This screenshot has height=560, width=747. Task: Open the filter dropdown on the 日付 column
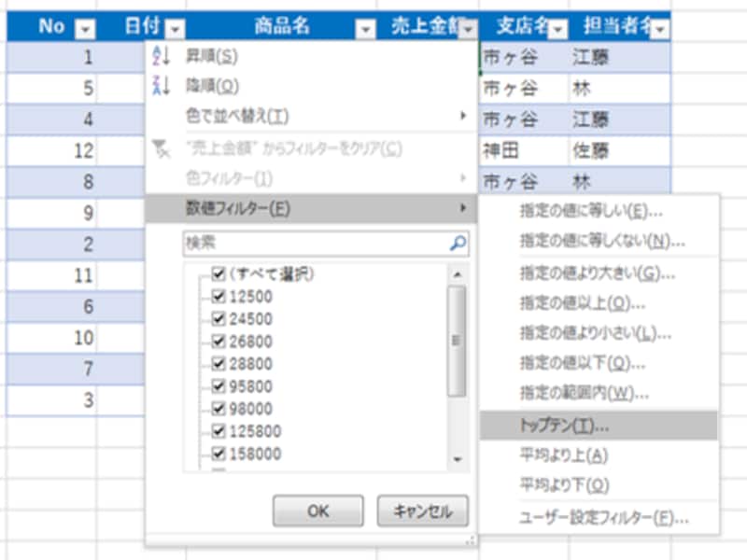pyautogui.click(x=175, y=28)
